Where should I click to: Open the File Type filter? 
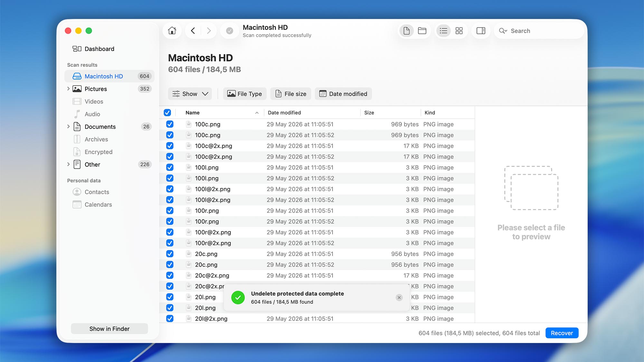click(245, 94)
